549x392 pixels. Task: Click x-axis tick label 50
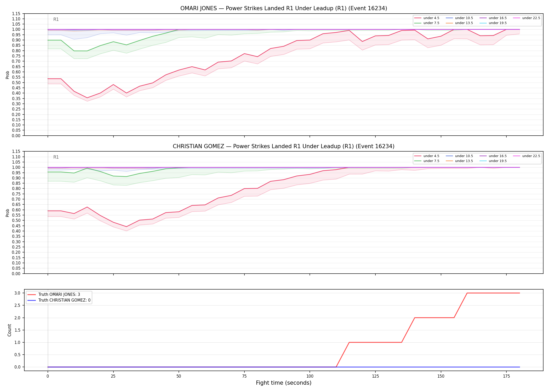(x=179, y=376)
